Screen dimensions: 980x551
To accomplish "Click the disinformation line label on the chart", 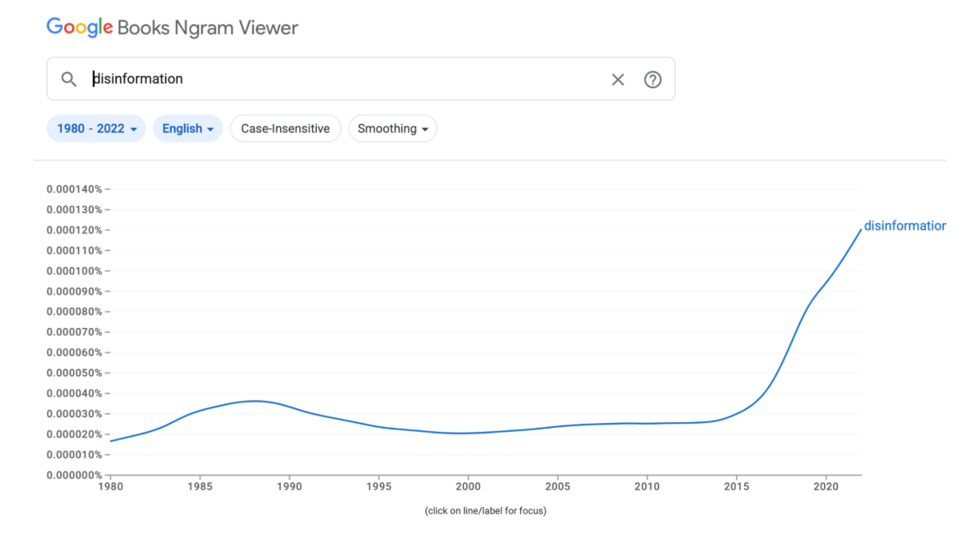I will click(x=904, y=225).
